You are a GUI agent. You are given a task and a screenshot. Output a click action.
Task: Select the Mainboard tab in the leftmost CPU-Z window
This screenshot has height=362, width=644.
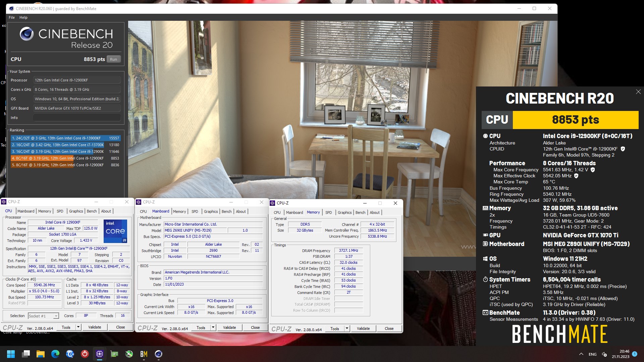(x=26, y=211)
